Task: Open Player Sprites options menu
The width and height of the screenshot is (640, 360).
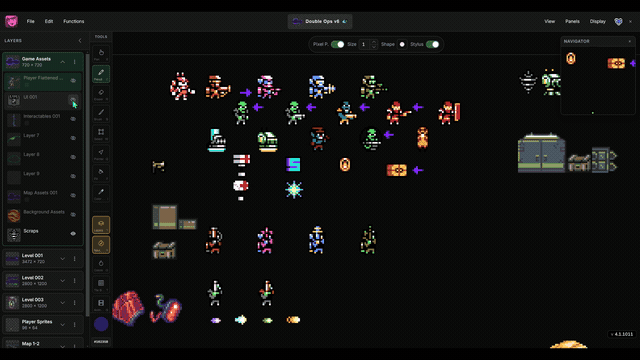Action: click(x=75, y=325)
